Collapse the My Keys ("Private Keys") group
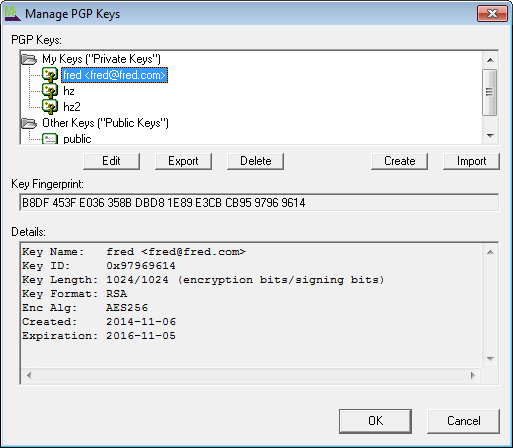513x448 pixels. coord(101,59)
